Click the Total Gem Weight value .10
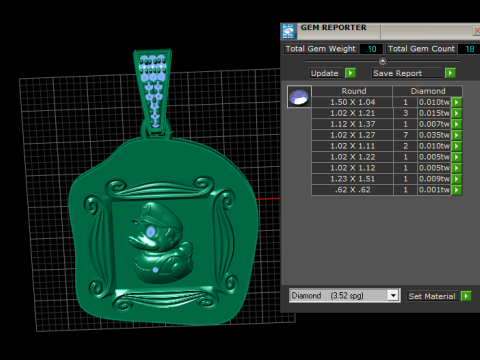 [x=371, y=49]
